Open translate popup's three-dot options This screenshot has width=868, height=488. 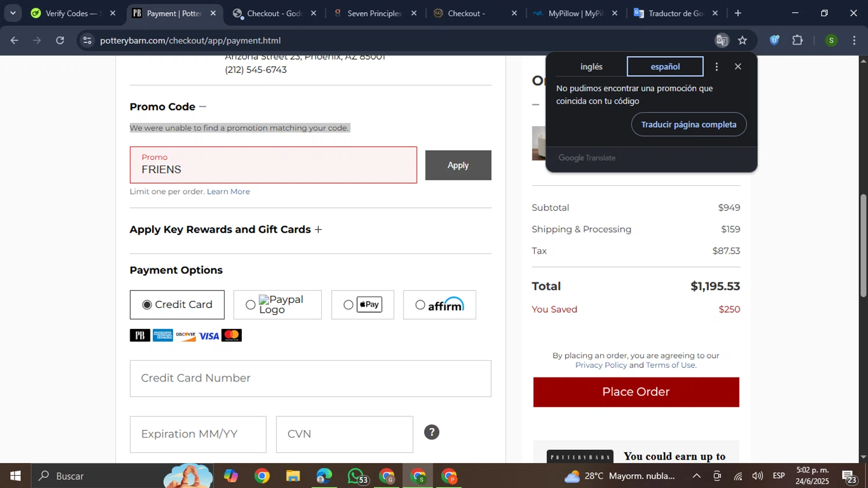coord(716,67)
